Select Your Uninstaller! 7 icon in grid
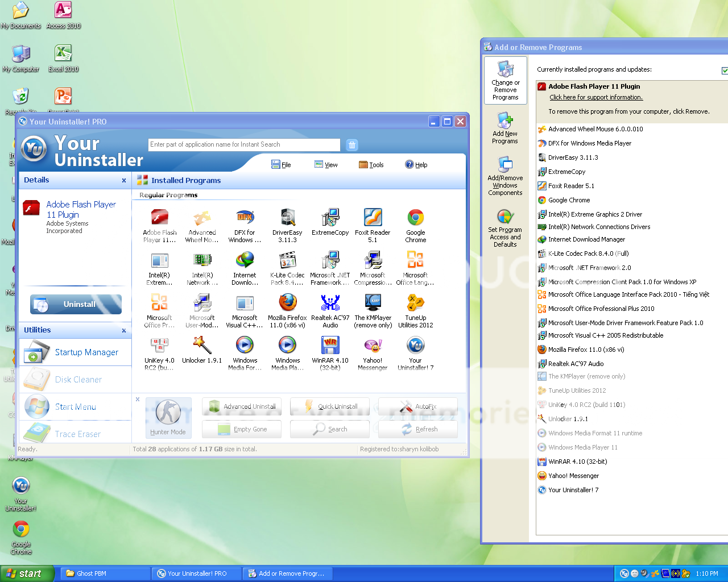 click(415, 346)
